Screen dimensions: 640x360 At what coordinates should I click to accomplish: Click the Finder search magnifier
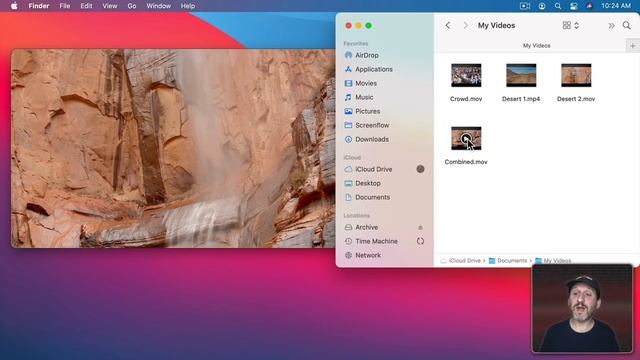[627, 25]
